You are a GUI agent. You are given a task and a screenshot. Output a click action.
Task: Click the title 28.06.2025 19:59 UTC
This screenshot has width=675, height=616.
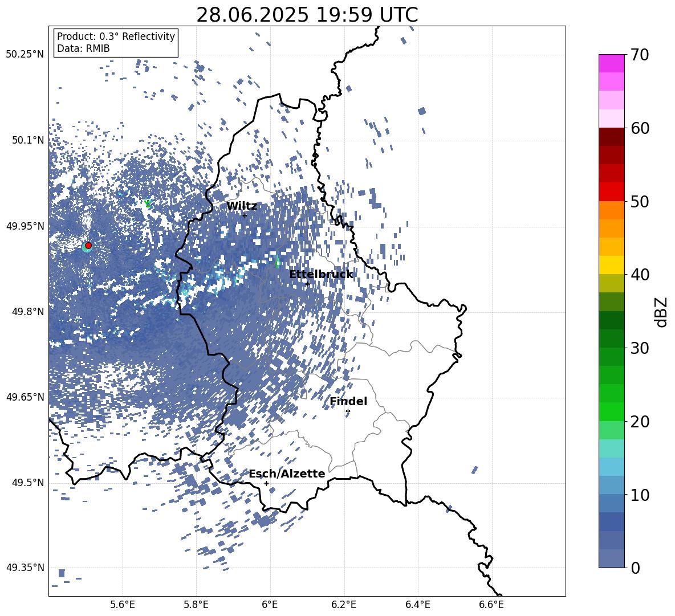(x=307, y=15)
